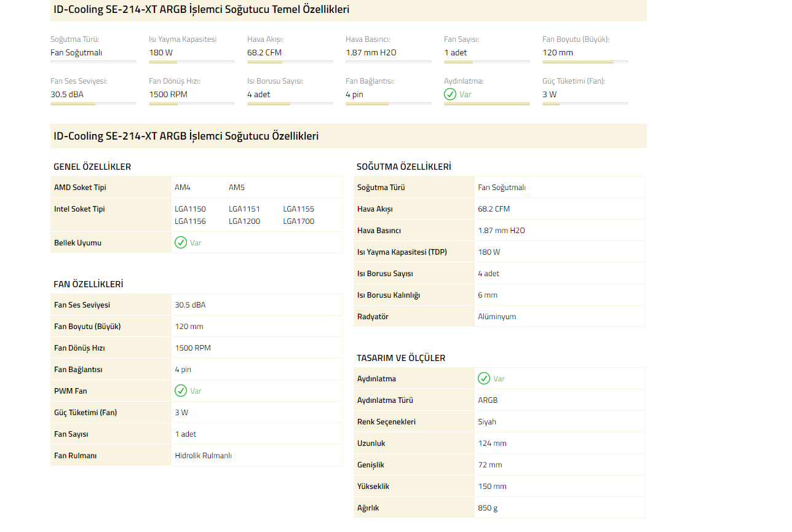Click the Ağırlık label
792x532 pixels.
pyautogui.click(x=368, y=507)
